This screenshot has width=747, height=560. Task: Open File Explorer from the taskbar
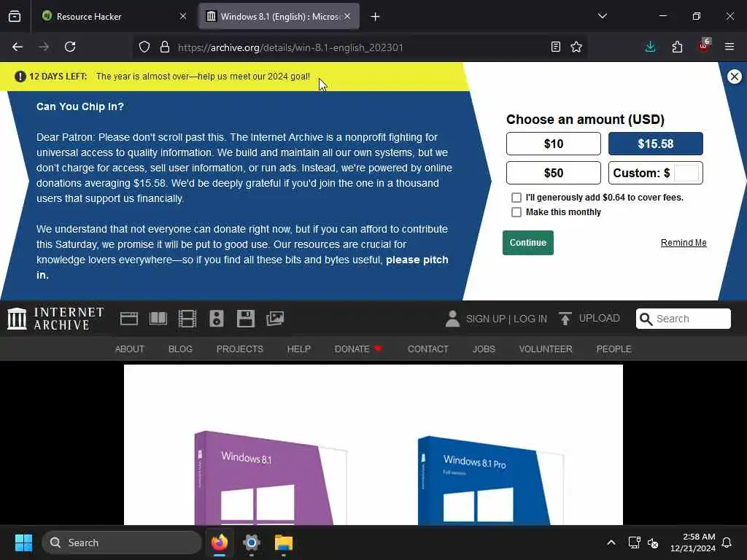(x=284, y=542)
